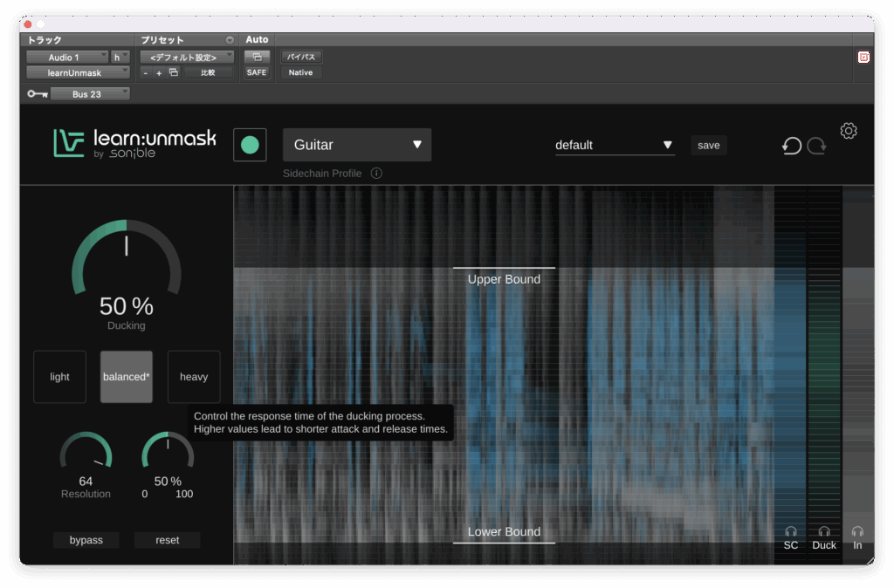Viewport: 894px width, 588px height.
Task: Open the learnUnmask plugin selector
Action: (78, 73)
